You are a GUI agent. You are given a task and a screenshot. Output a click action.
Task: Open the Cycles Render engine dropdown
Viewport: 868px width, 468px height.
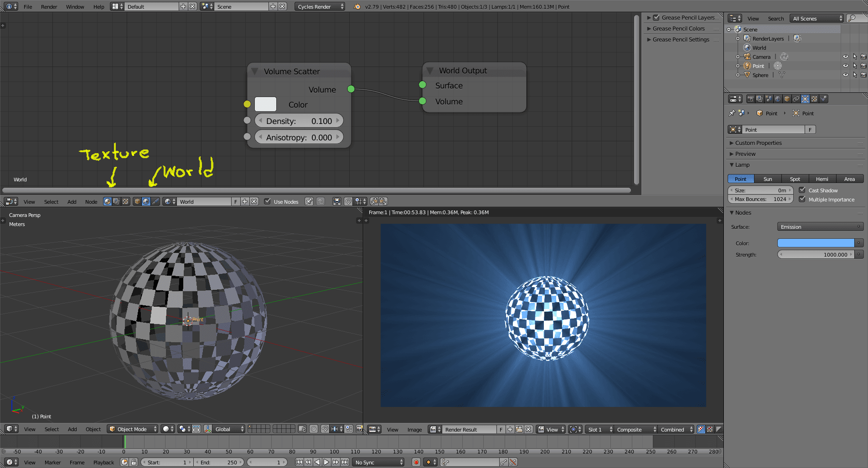click(x=320, y=6)
